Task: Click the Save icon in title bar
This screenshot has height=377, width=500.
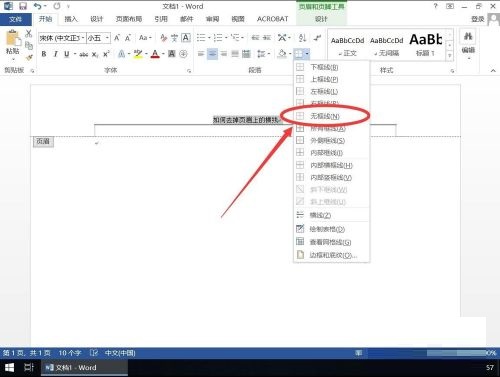Action: click(x=23, y=6)
